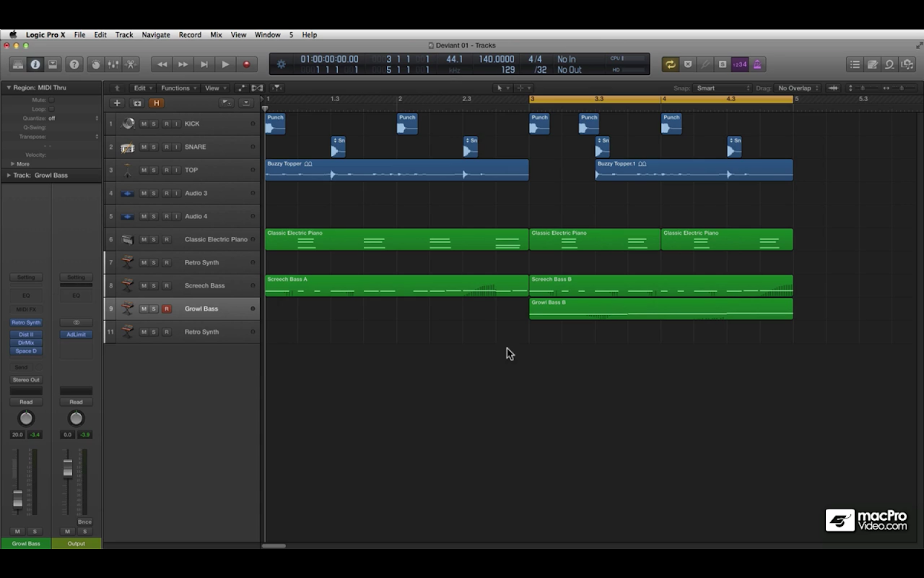Mute the KICK track
The width and height of the screenshot is (924, 578).
(x=144, y=124)
